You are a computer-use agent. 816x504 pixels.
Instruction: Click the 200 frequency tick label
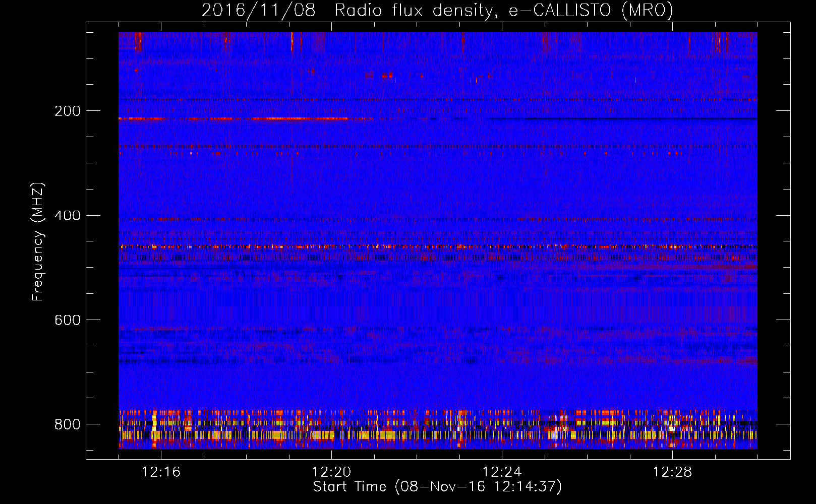(68, 111)
